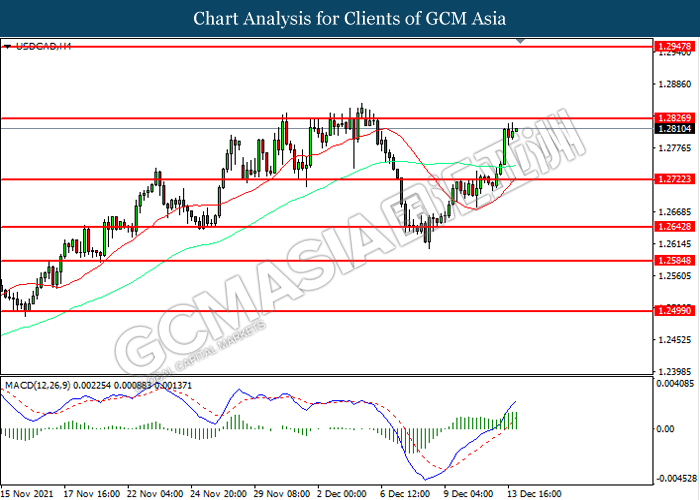Screen dimensions: 700x500
Task: Open the USDCAD,H4 symbol dropdown arrow
Action: (7, 46)
